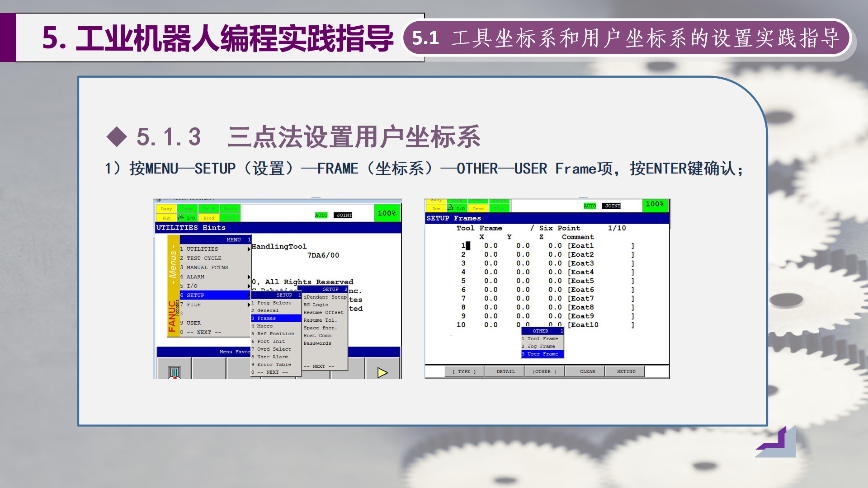The image size is (868, 488).
Task: Choose User Frame in OTHER popup
Action: click(542, 354)
